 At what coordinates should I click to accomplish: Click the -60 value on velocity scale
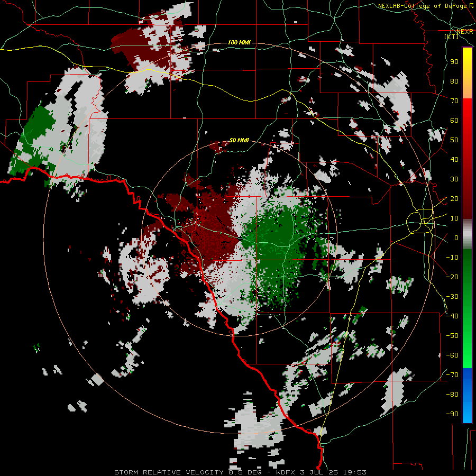452,355
